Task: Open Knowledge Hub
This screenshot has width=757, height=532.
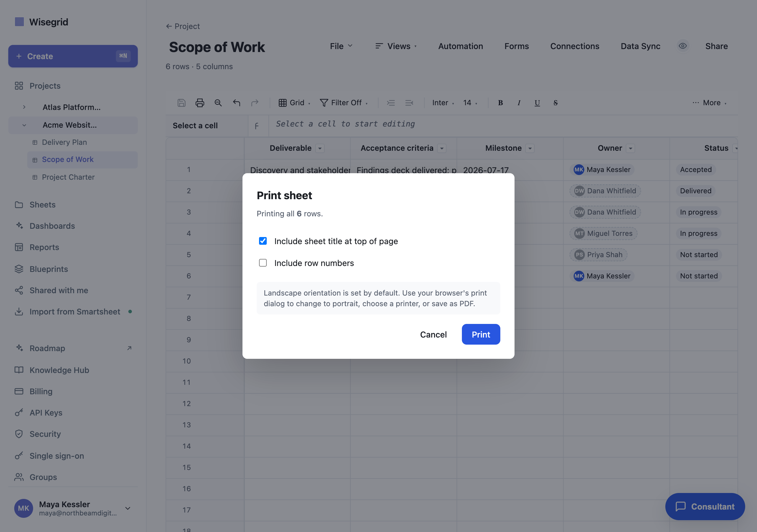Action: 73,370
